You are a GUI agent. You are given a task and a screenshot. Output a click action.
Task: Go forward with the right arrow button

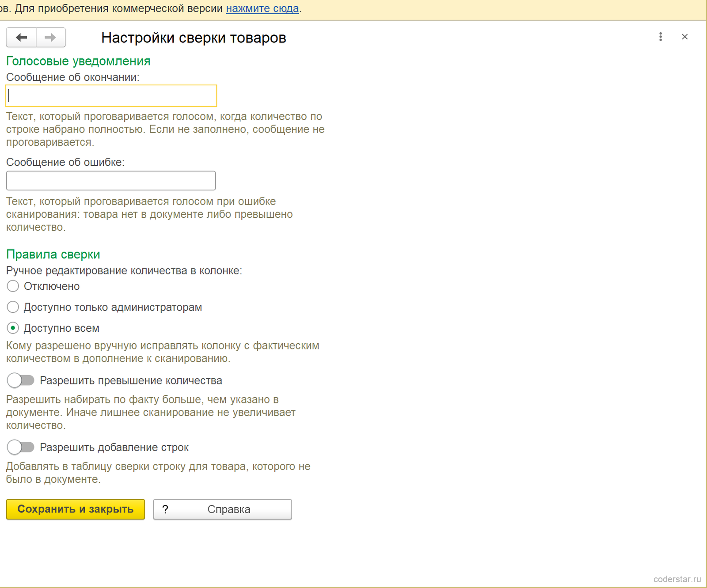tap(51, 38)
